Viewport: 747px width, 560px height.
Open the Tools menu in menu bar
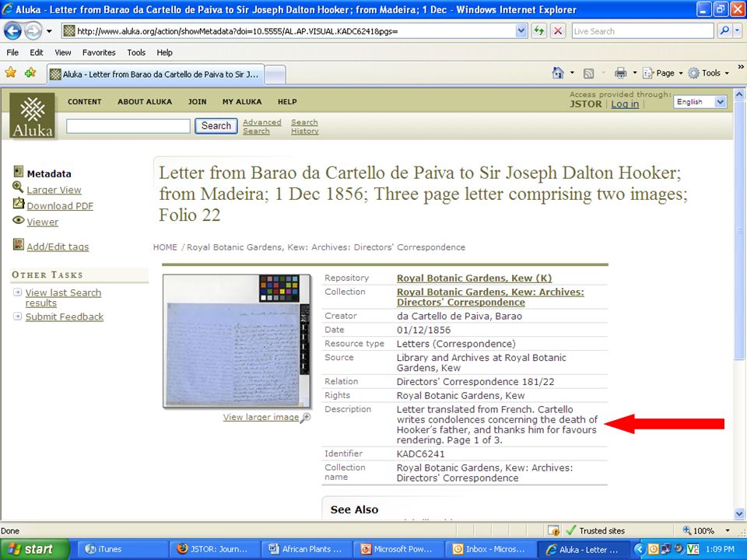click(x=136, y=52)
